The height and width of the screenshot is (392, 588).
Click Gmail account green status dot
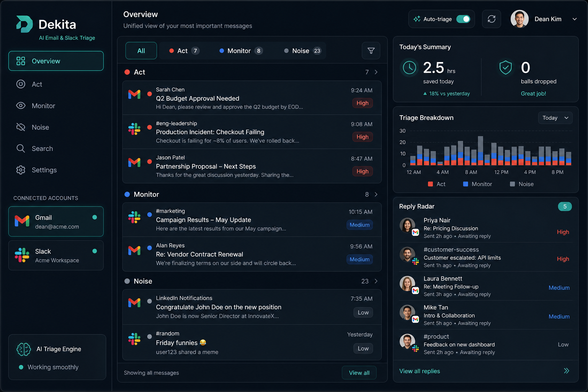click(x=95, y=217)
